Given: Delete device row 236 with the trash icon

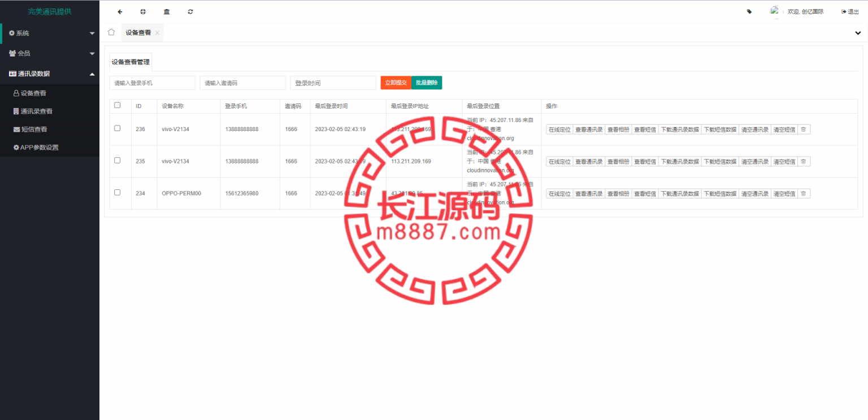Looking at the screenshot, I should click(x=803, y=129).
